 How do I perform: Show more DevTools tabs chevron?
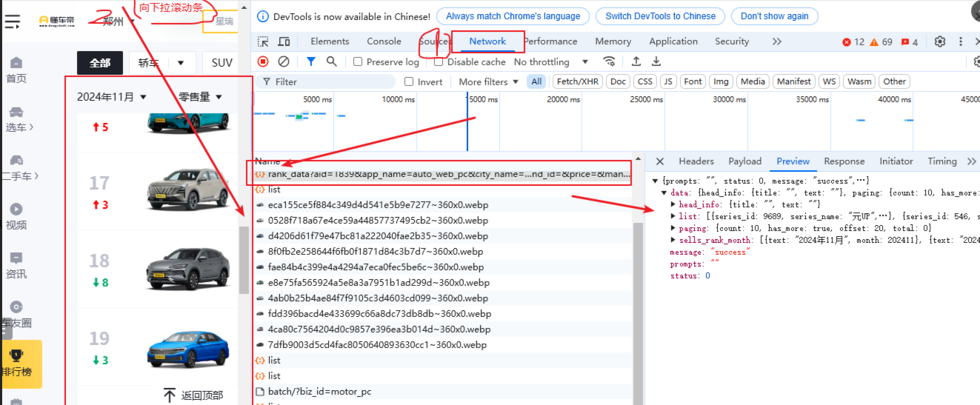point(776,41)
